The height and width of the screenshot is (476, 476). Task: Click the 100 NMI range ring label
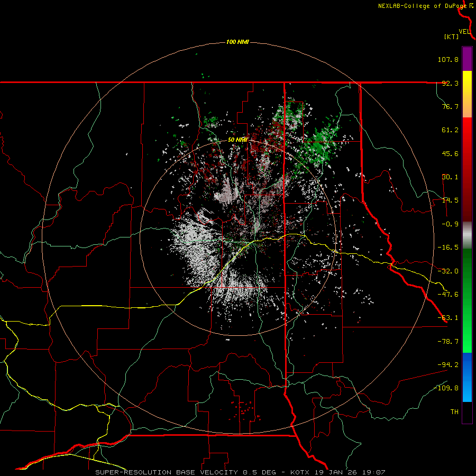click(x=237, y=42)
